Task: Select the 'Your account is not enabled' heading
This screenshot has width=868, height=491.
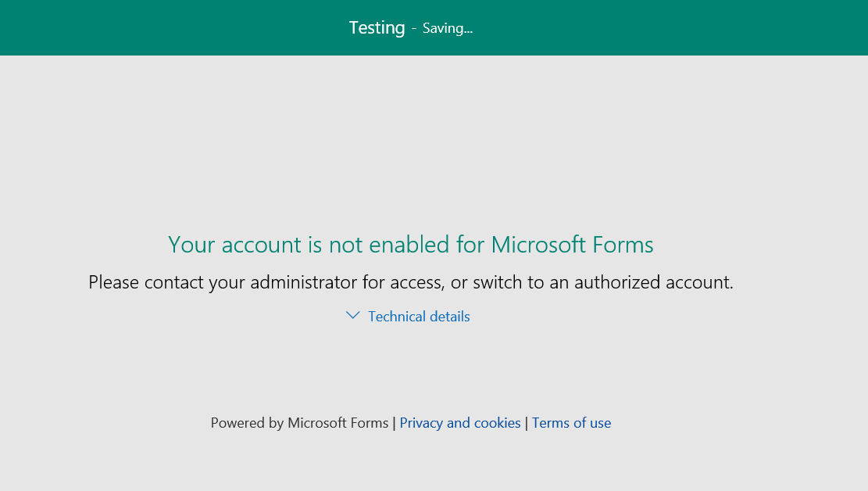Action: pos(411,245)
